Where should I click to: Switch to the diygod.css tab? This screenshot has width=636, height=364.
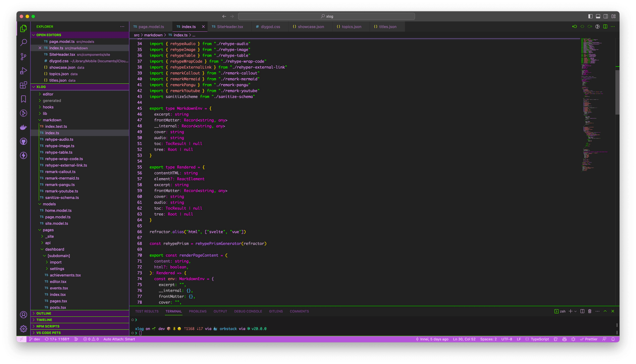pos(270,26)
